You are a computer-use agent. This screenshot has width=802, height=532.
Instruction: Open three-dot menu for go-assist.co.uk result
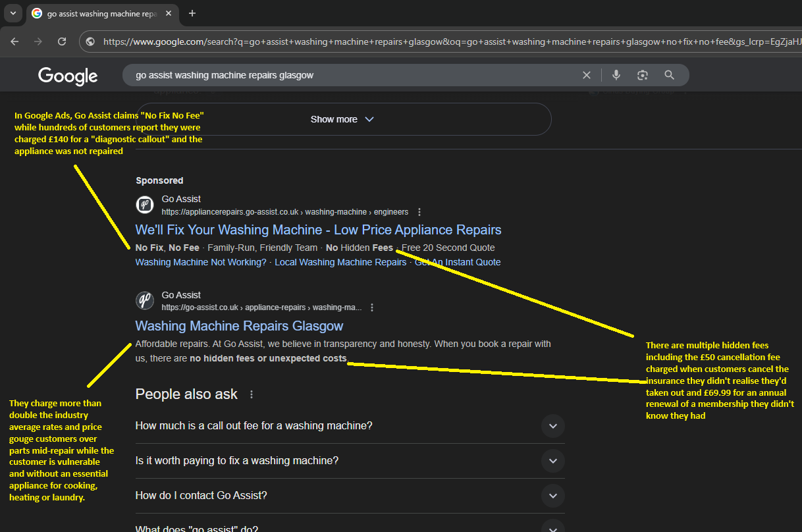coord(372,307)
